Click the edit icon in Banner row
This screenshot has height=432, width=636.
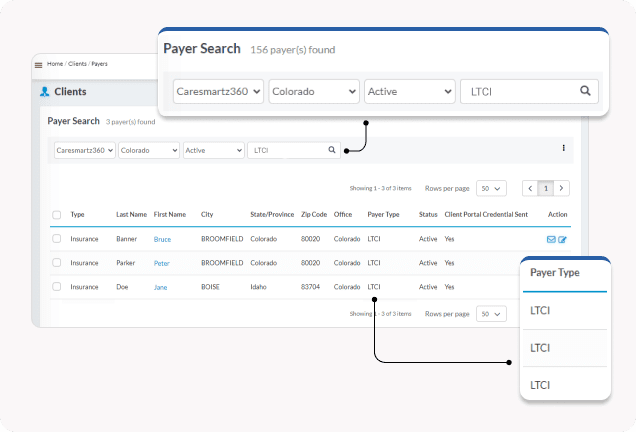(562, 239)
